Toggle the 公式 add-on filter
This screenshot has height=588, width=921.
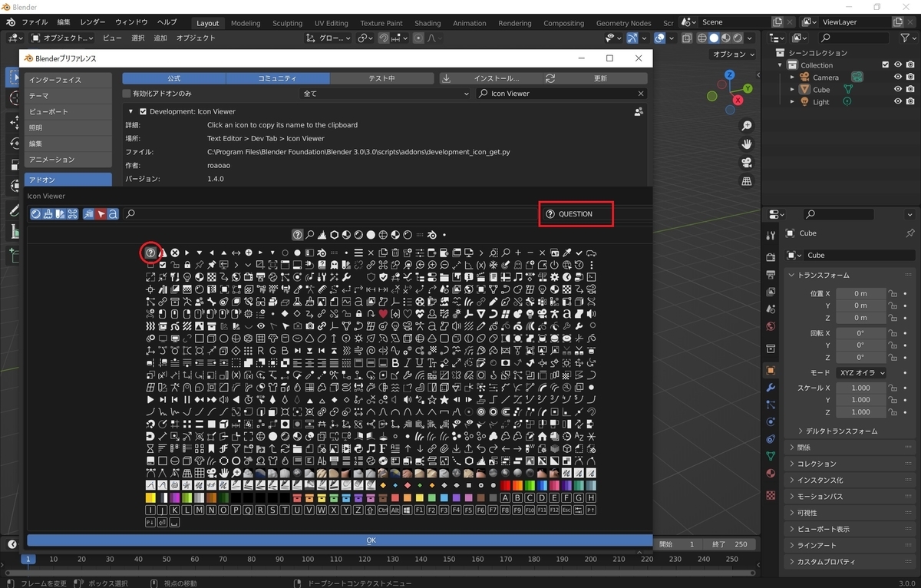[x=174, y=78]
